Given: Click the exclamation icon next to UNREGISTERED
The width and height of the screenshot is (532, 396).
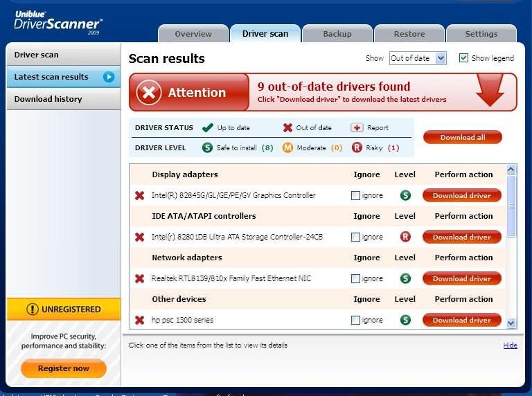Looking at the screenshot, I should coord(33,309).
